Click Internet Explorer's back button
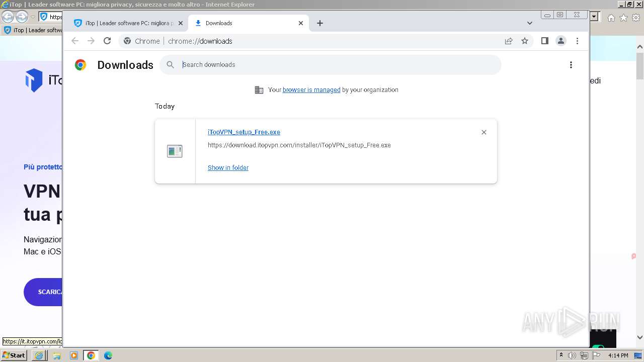Image resolution: width=644 pixels, height=362 pixels. (x=8, y=17)
